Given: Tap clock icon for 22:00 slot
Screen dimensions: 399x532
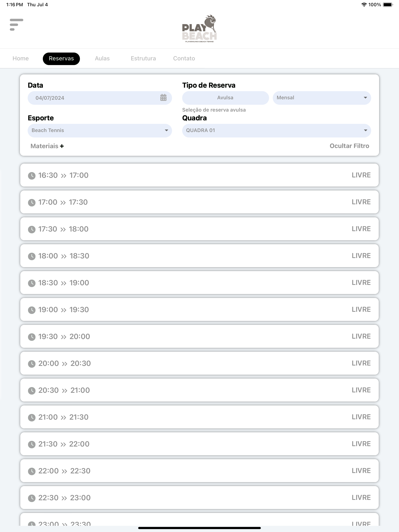Looking at the screenshot, I should (x=32, y=471).
